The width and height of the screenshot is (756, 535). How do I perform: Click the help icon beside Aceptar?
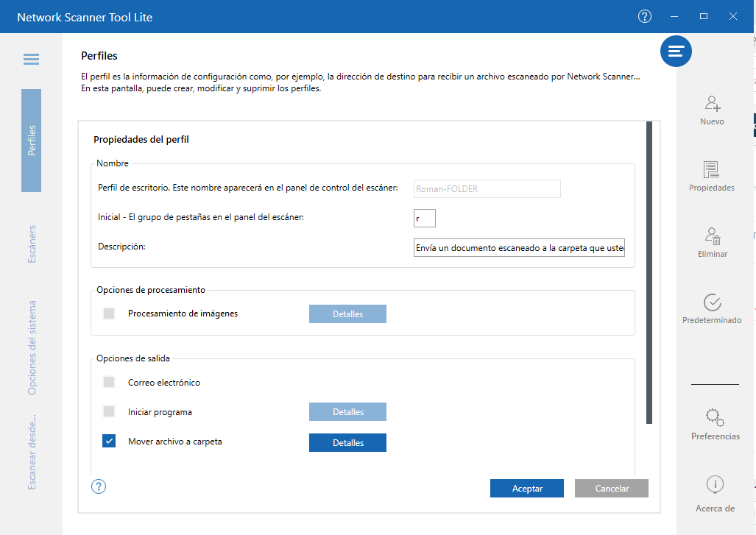[x=99, y=486]
